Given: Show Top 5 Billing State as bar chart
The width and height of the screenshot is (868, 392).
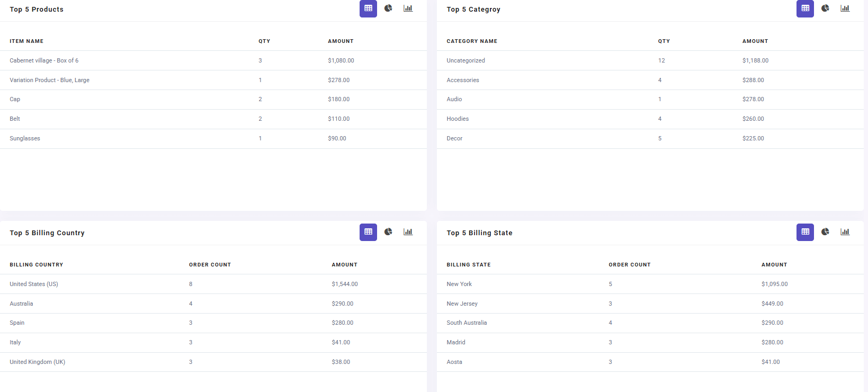Looking at the screenshot, I should tap(845, 232).
